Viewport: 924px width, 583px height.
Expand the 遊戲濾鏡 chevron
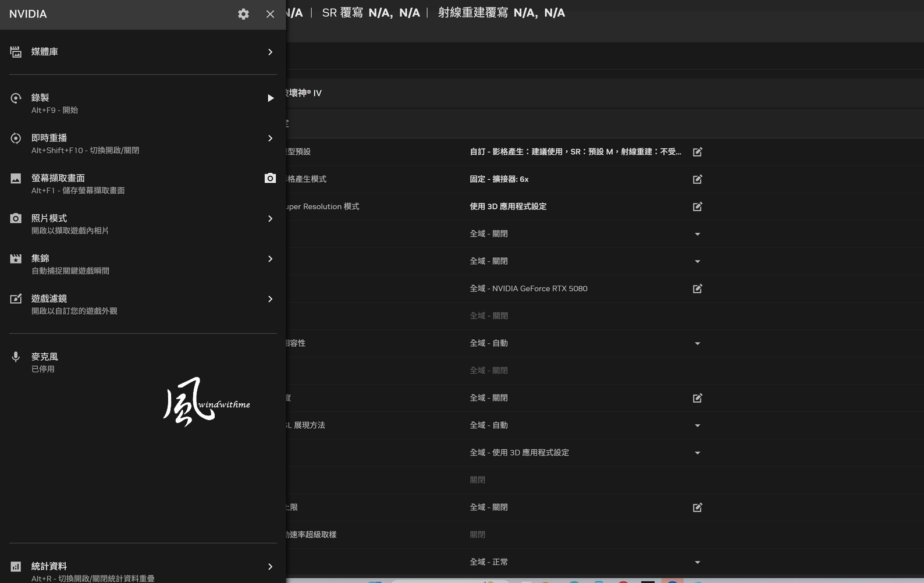coord(270,298)
